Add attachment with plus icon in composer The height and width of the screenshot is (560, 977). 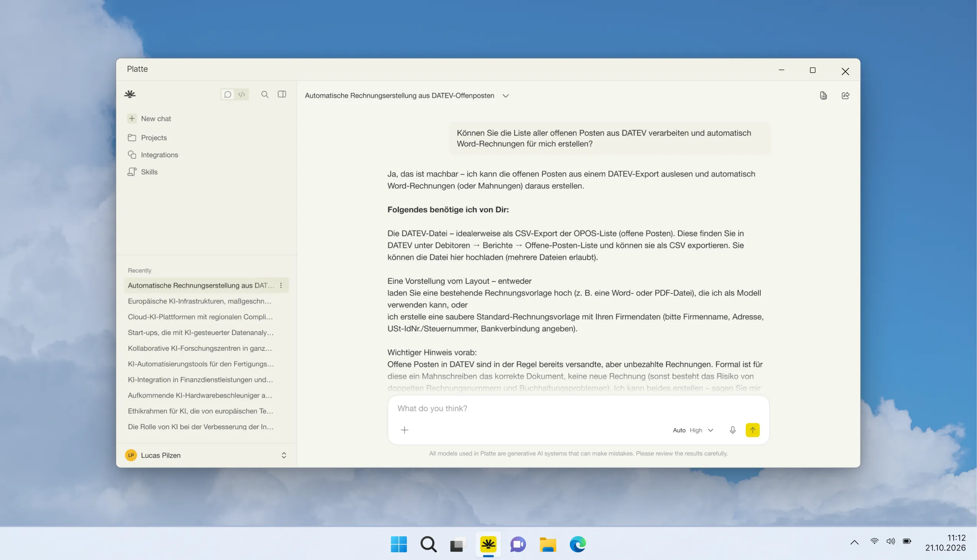pyautogui.click(x=404, y=430)
